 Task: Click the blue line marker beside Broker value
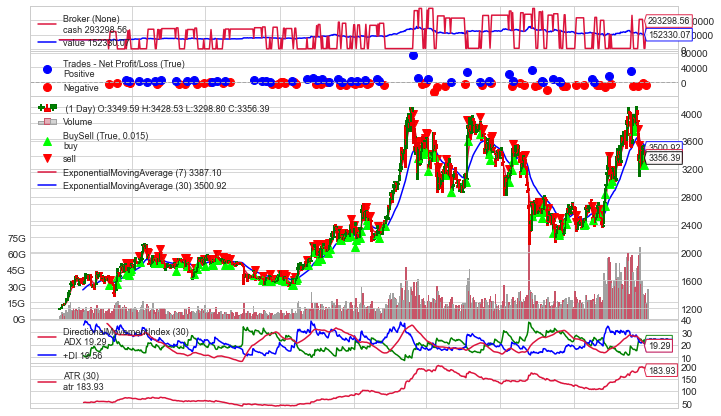point(47,42)
